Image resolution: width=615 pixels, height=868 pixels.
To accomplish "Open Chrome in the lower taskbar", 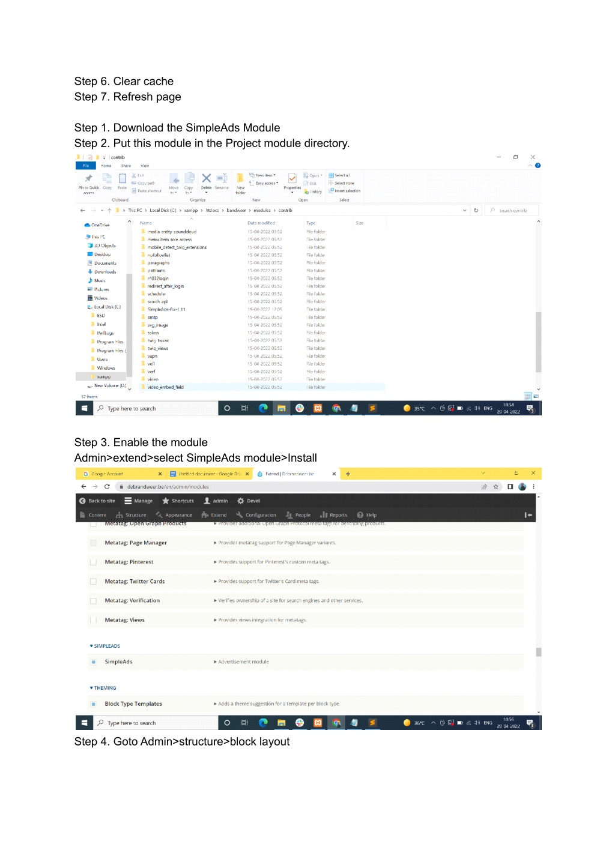I will tap(336, 723).
